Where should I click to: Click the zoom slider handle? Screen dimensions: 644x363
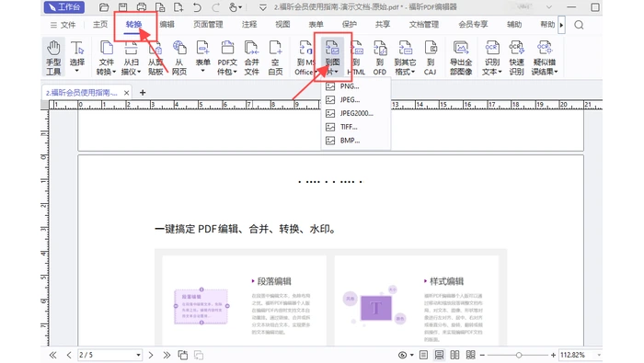519,356
